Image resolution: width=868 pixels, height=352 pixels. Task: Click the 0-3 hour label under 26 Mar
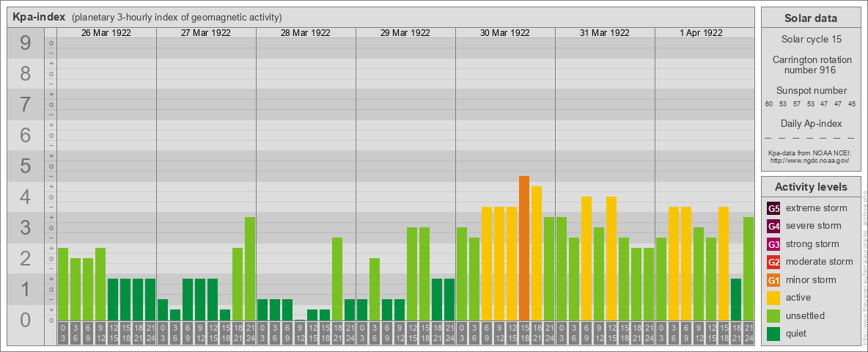point(63,333)
